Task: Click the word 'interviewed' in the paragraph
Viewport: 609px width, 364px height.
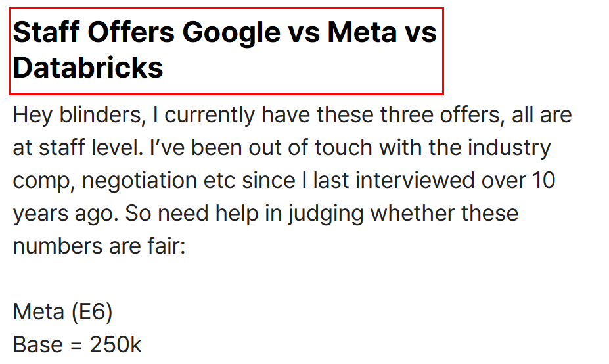Action: [415, 180]
